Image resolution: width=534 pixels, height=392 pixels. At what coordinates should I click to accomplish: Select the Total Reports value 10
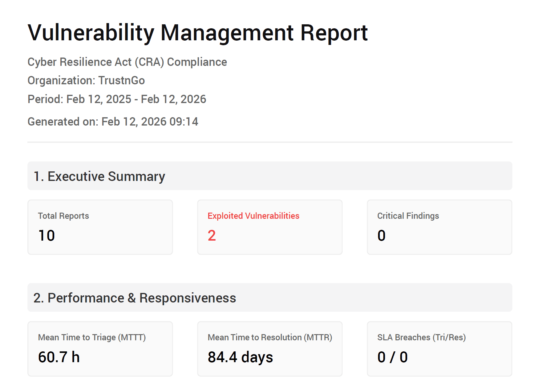coord(47,235)
